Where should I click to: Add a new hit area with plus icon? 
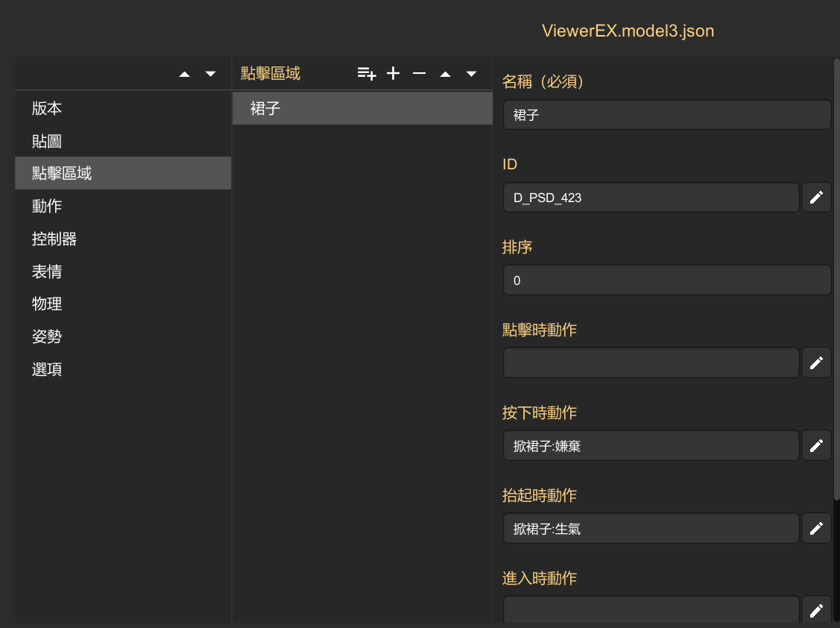pos(394,73)
